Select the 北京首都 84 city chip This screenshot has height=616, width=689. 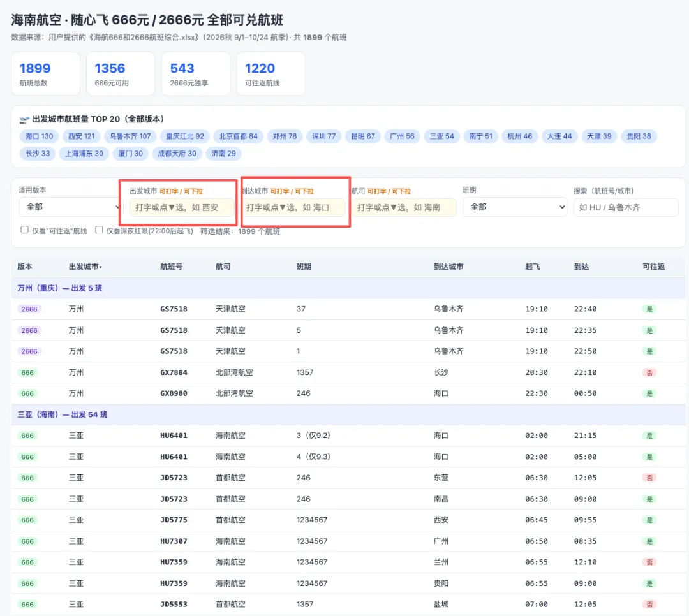[238, 136]
